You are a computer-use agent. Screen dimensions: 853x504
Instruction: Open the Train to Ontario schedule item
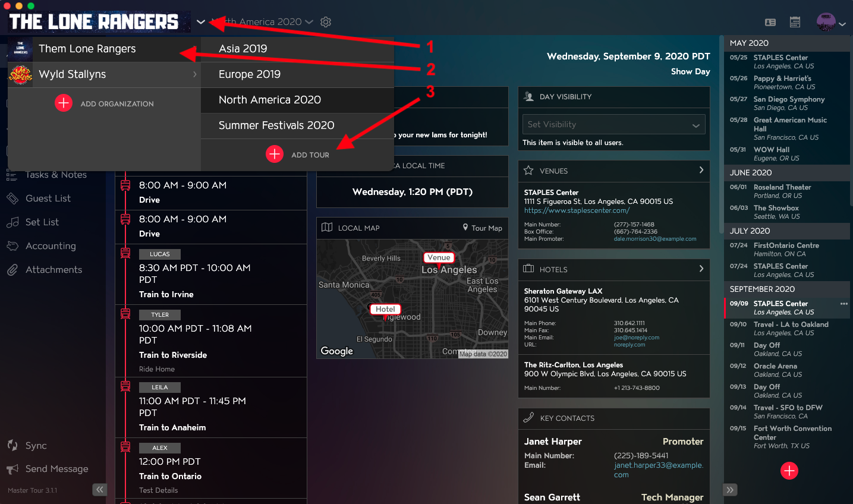pos(211,468)
